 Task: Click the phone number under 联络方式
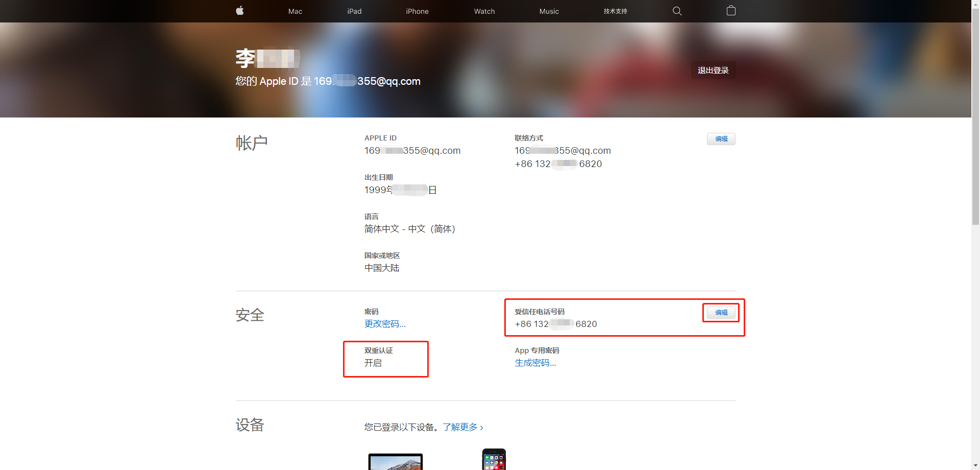(558, 164)
